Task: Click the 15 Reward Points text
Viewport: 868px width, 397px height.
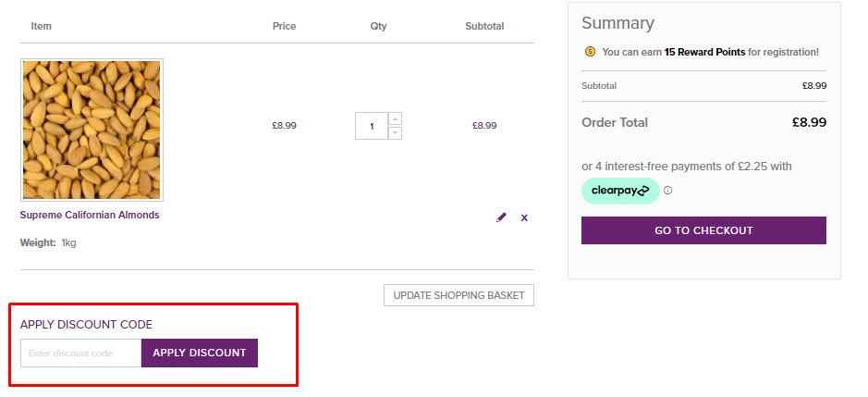Action: [x=704, y=52]
